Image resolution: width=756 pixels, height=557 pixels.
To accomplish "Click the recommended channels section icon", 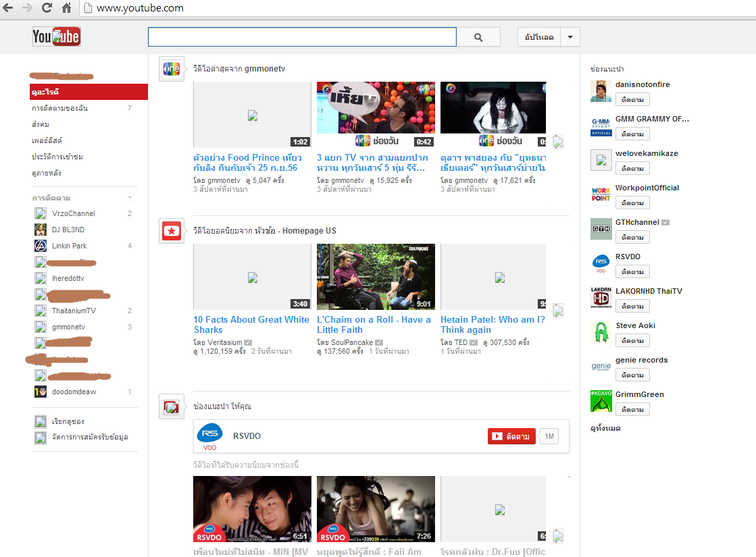I will click(172, 407).
